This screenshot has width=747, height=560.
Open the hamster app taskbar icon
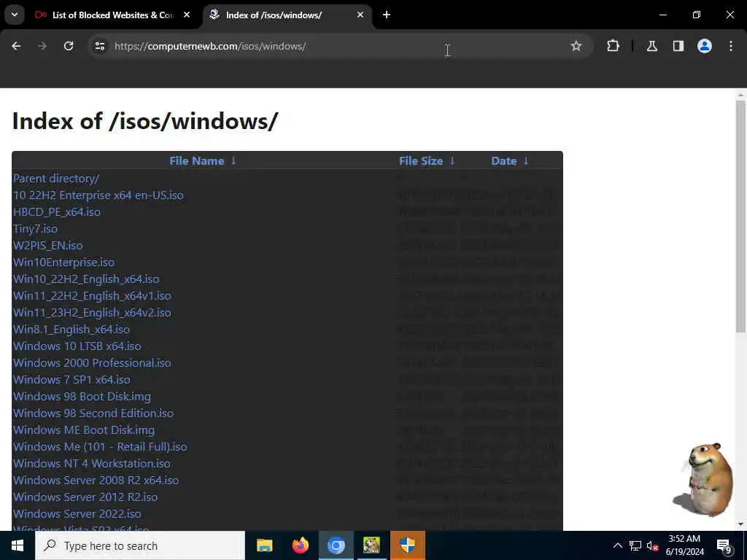[371, 545]
